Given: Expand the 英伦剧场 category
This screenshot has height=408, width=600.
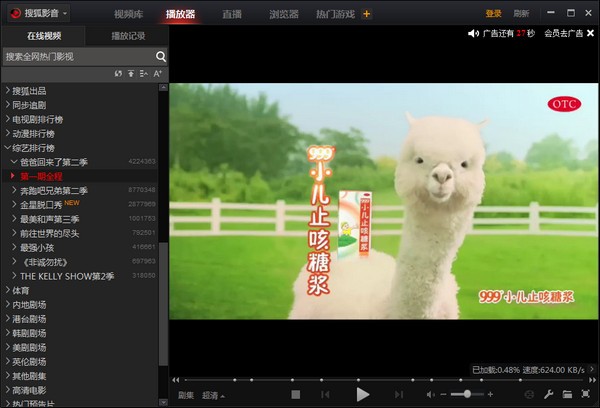Looking at the screenshot, I should [8, 361].
